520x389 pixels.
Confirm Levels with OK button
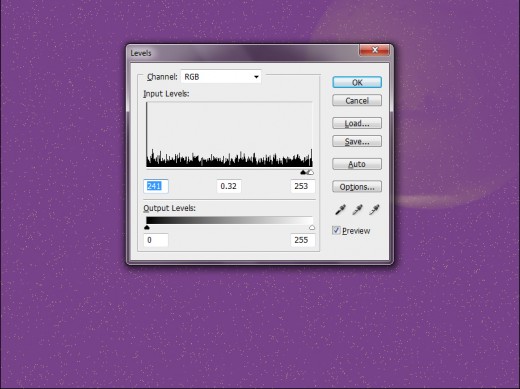(357, 82)
